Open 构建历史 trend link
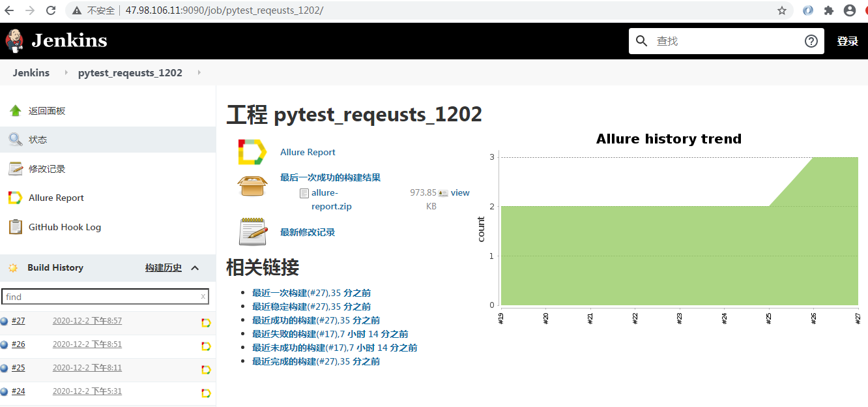868x407 pixels. click(164, 268)
